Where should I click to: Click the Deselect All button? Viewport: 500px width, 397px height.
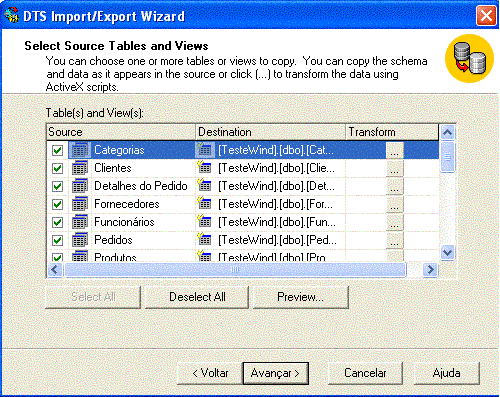[x=197, y=297]
